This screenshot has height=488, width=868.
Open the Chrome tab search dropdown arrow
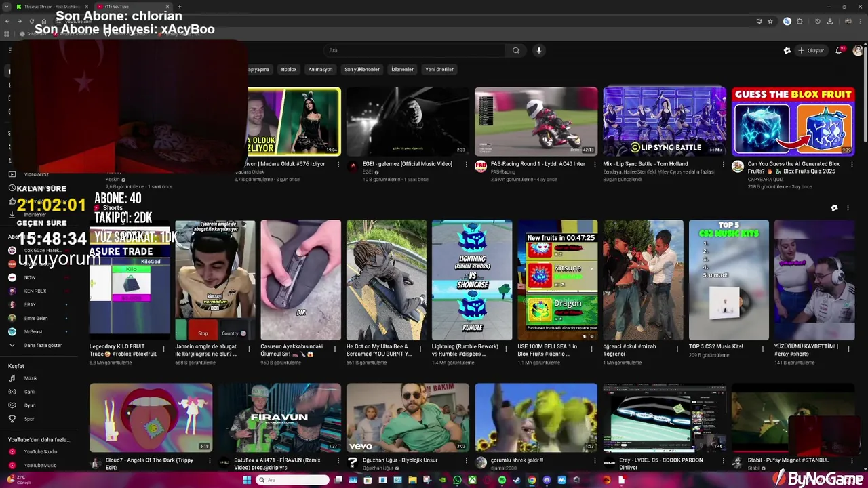[x=7, y=7]
